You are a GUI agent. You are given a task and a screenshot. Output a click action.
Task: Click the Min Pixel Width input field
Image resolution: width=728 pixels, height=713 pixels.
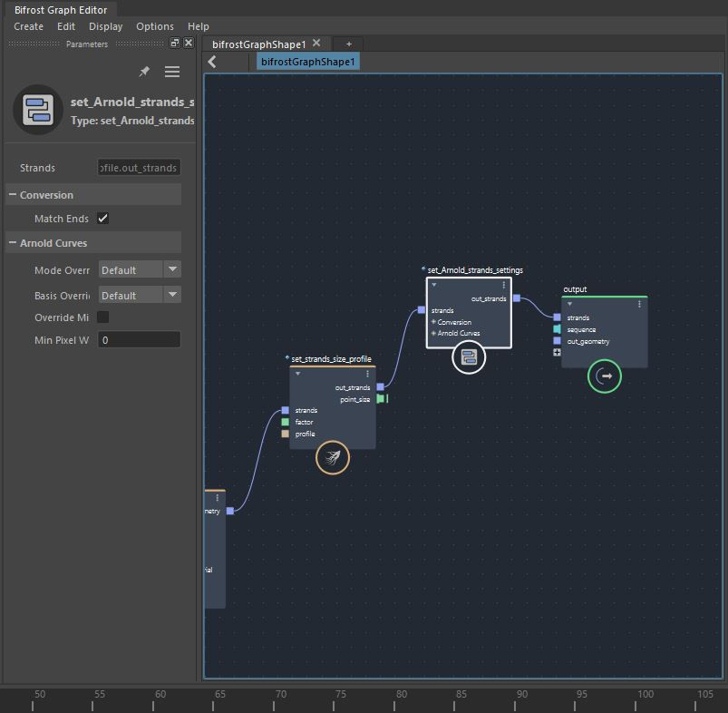point(139,340)
